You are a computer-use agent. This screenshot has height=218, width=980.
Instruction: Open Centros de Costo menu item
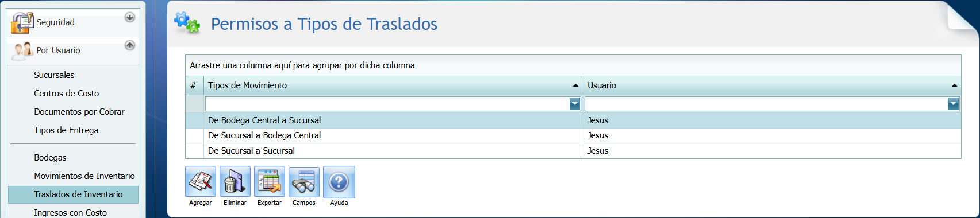(66, 94)
